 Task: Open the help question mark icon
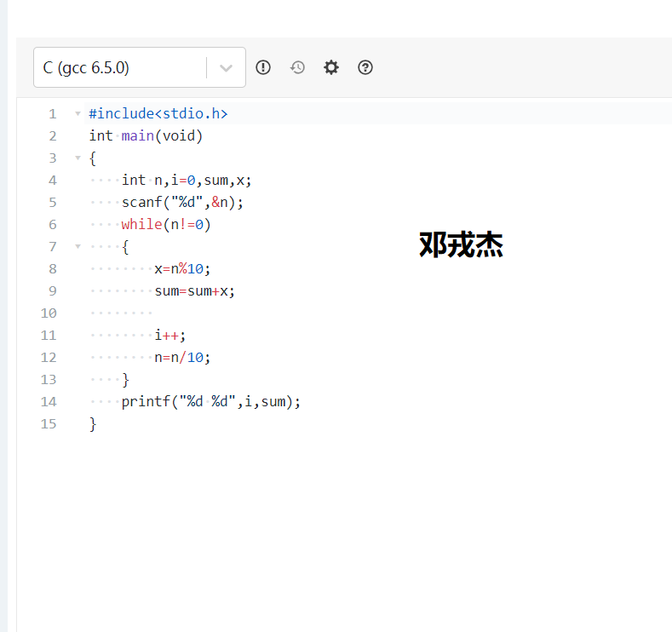click(365, 67)
